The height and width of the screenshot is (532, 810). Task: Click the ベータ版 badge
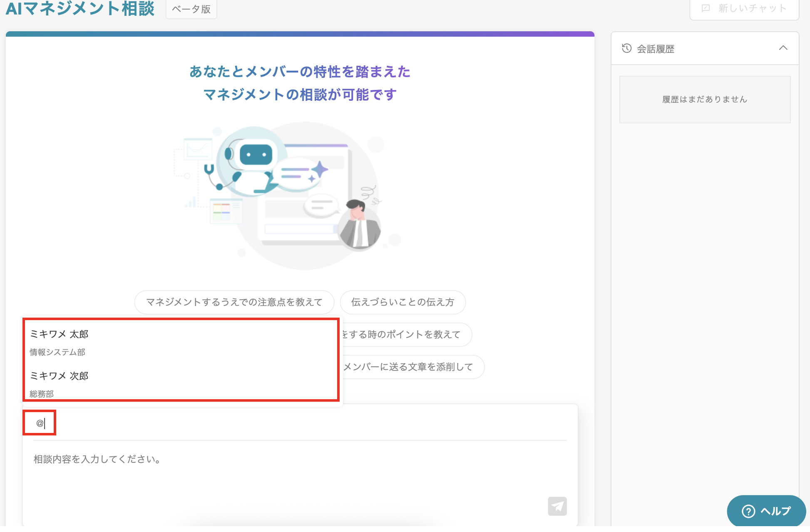click(x=191, y=9)
